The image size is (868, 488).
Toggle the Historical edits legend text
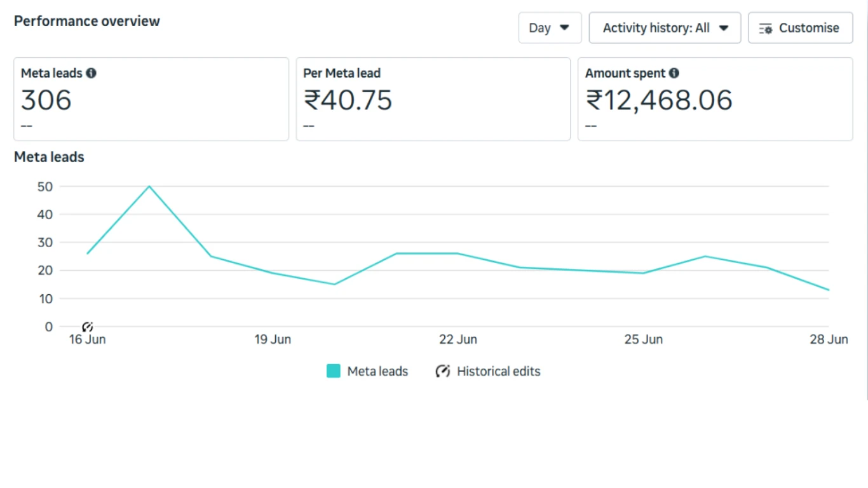point(498,371)
